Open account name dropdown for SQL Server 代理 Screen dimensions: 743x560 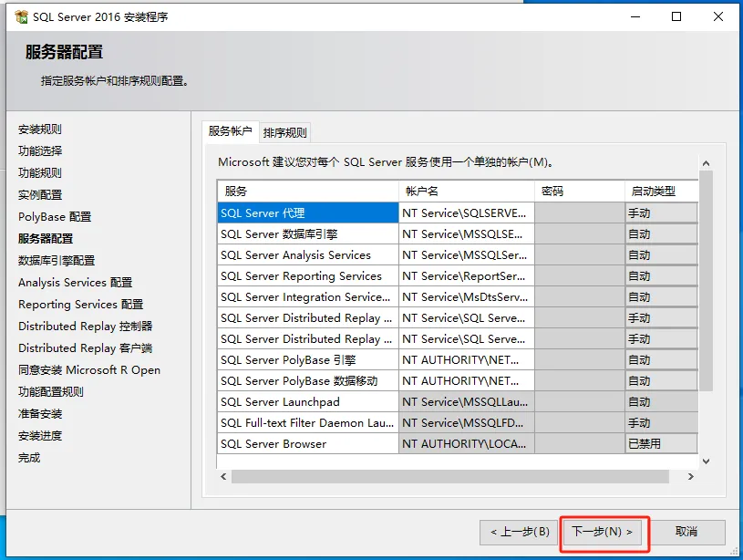467,213
